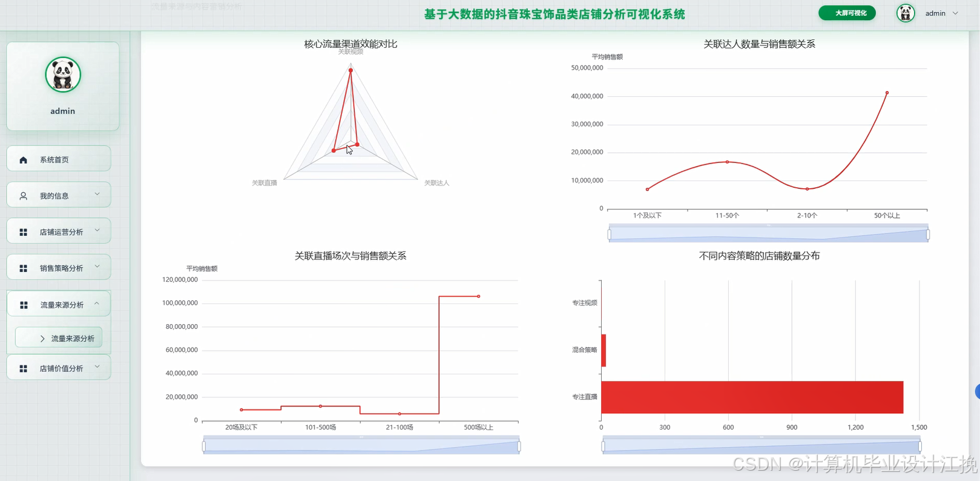Click the person icon beside 我的信息
Screen dimensions: 980x481
click(23, 196)
